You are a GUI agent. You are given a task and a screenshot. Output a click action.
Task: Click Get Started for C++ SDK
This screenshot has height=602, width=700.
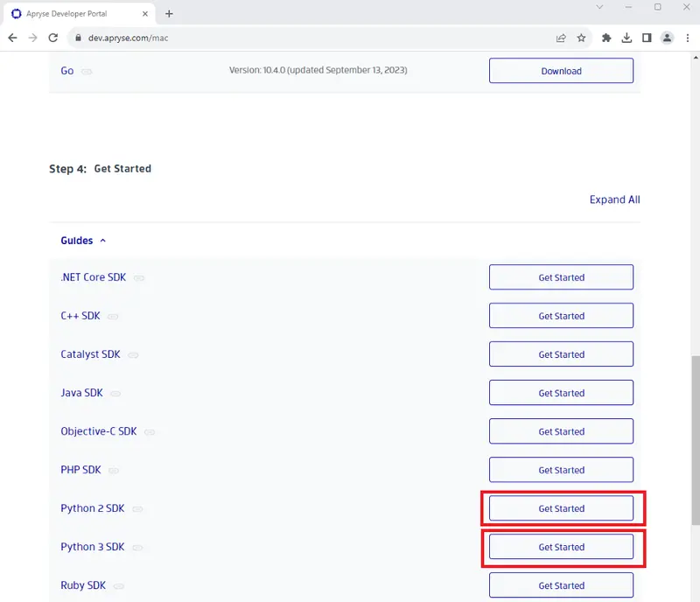561,315
